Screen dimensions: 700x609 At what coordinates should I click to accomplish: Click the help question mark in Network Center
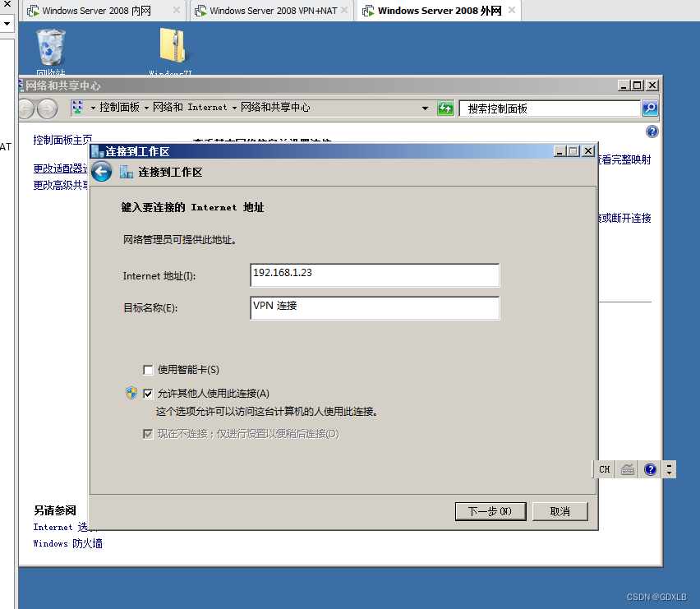pos(652,131)
